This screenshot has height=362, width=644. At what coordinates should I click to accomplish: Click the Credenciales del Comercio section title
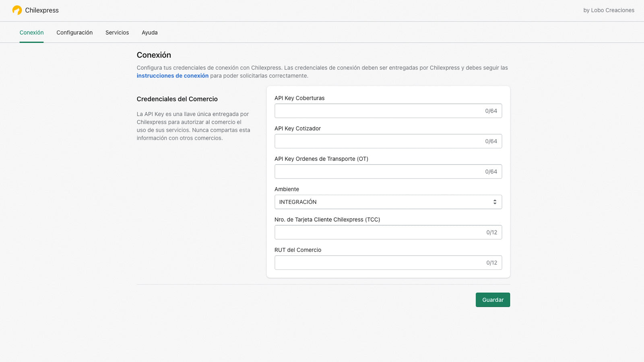177,99
